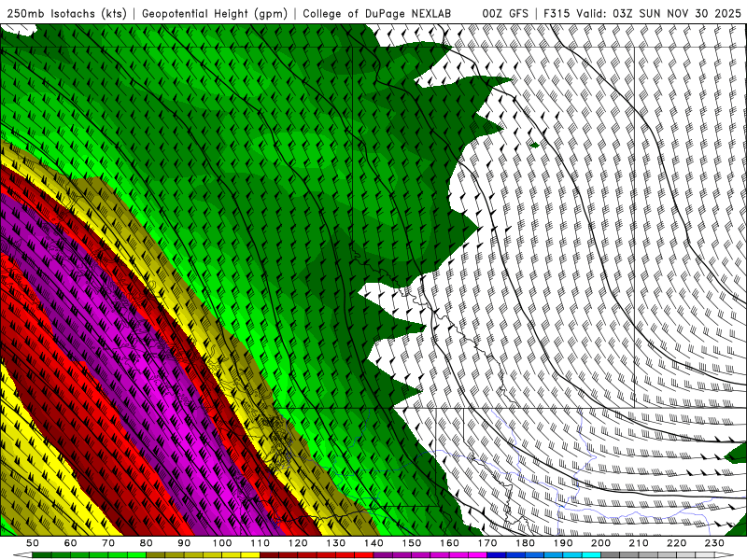Select the lightest gray 225–230 kt swatch

705,554
